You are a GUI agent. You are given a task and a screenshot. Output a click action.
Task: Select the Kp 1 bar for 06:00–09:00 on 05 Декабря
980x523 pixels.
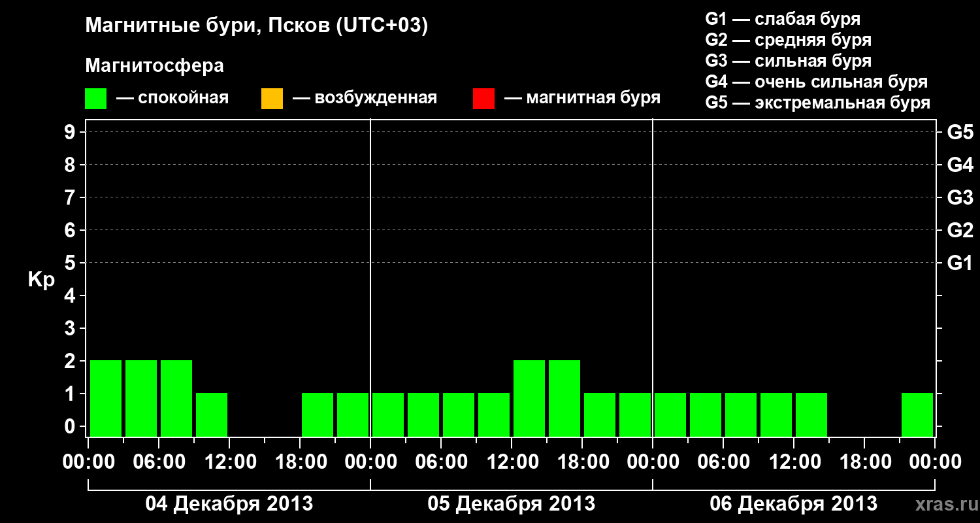(459, 414)
